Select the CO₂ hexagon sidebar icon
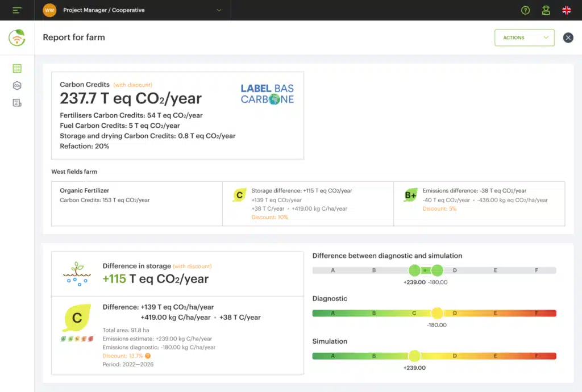582x392 pixels. pos(17,86)
